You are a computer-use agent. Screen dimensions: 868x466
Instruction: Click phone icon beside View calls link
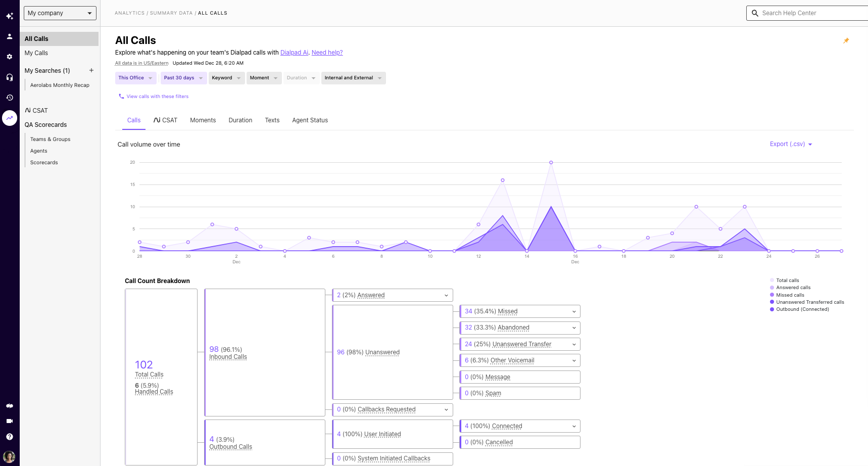click(x=121, y=96)
